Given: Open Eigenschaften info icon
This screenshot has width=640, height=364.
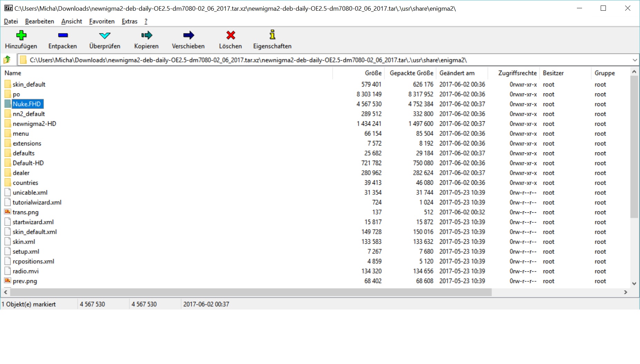Looking at the screenshot, I should [272, 35].
